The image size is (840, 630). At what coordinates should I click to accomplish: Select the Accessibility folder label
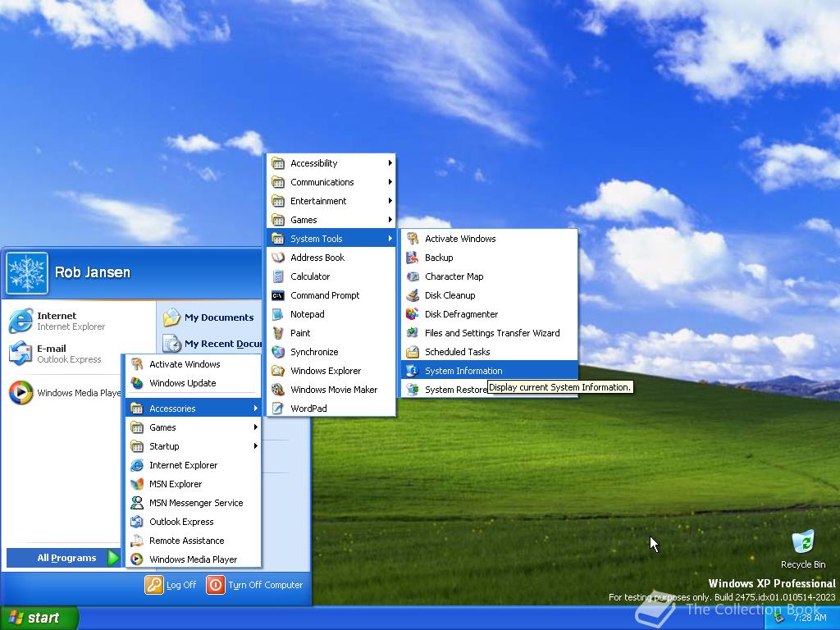pyautogui.click(x=314, y=163)
